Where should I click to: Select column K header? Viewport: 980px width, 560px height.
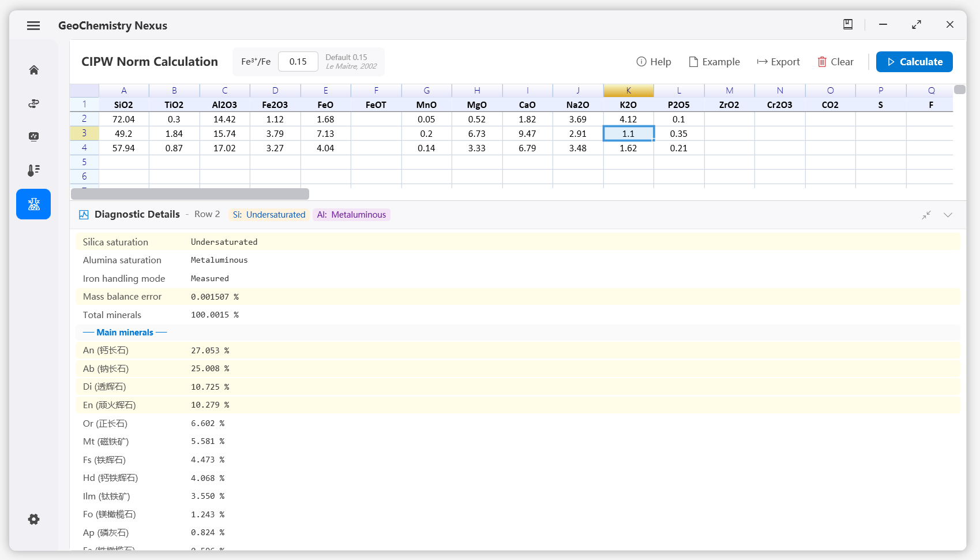point(628,91)
